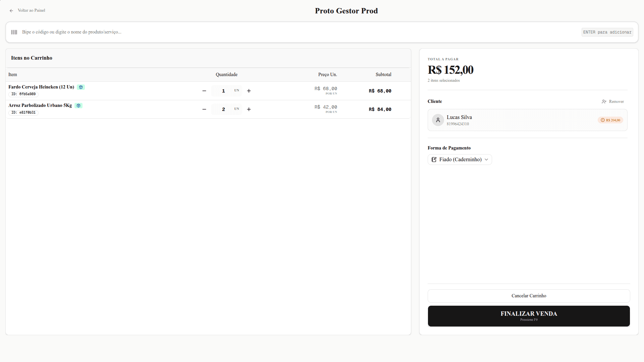Increase quantity of Arroz Parbolizado Urbano 5Kg
Screen dimensions: 644x362
tap(249, 109)
